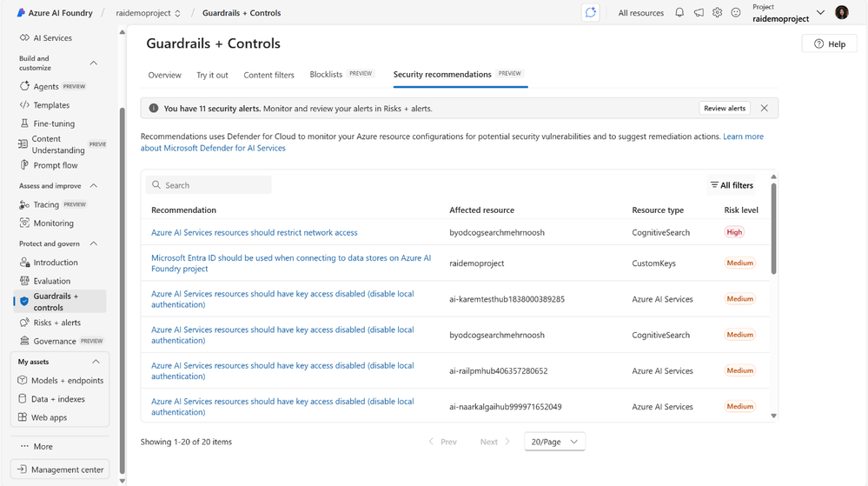Click ai-naarkalgaihub999971652049 resource cell

(x=506, y=407)
